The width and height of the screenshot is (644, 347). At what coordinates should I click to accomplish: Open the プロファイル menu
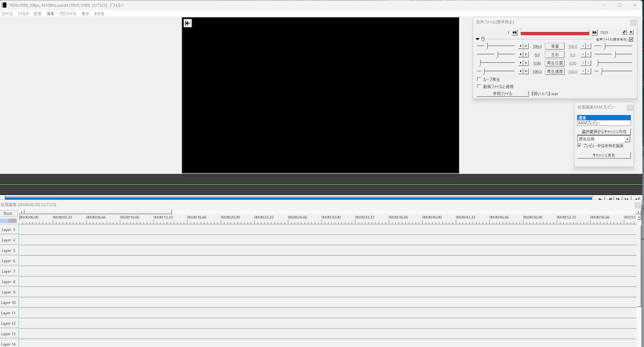(68, 14)
